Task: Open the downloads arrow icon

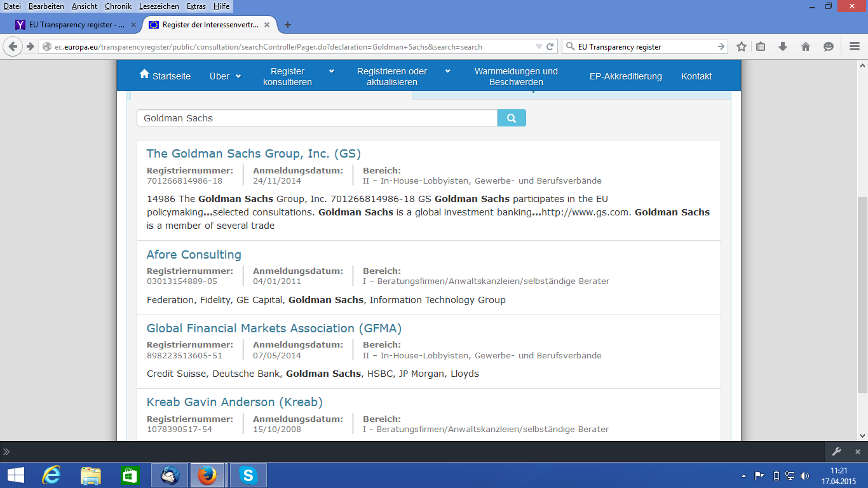Action: click(783, 46)
